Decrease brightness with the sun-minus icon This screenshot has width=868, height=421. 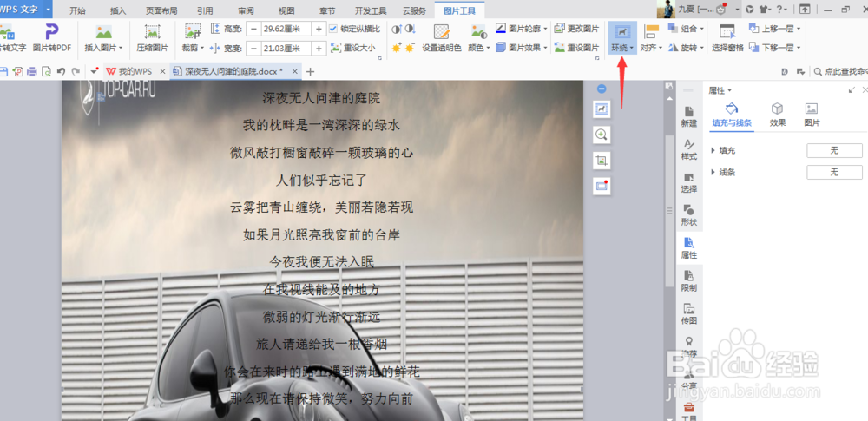click(410, 49)
